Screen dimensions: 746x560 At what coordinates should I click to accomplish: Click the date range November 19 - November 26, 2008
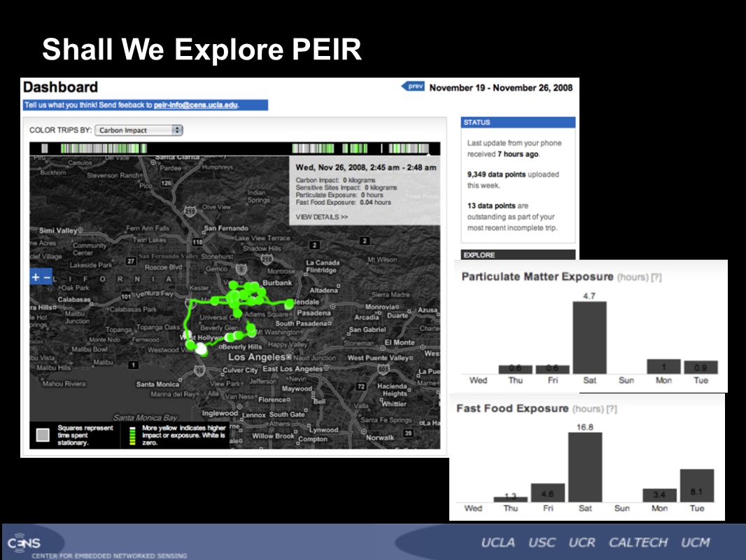tap(501, 87)
